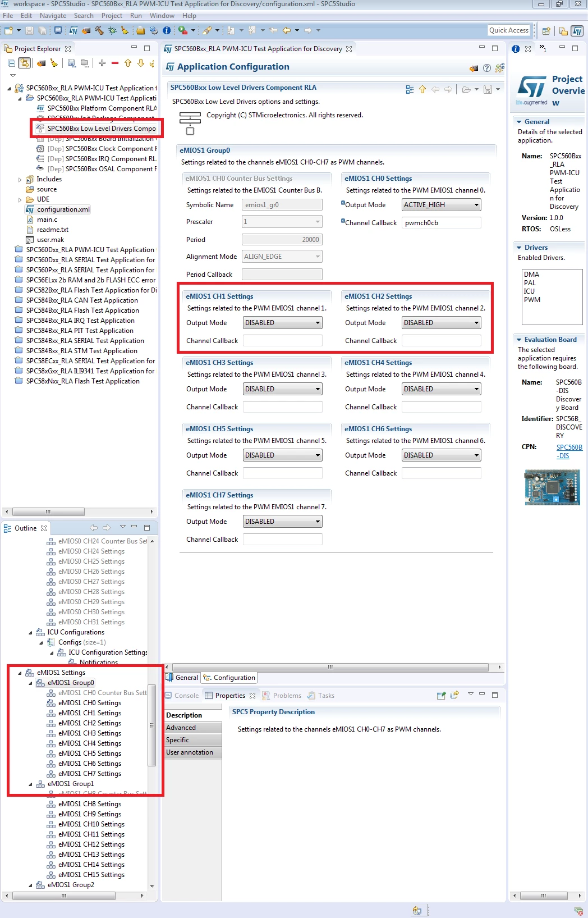Click the move up arrow in Project Explorer
The image size is (588, 918).
pyautogui.click(x=128, y=63)
